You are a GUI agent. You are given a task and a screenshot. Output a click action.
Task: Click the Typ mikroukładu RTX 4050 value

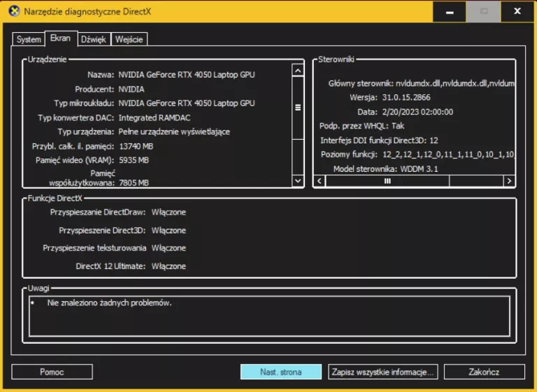coord(187,103)
